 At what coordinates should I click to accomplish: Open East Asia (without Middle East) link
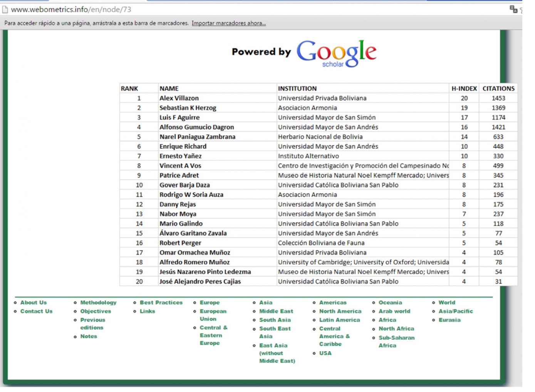coord(277,353)
